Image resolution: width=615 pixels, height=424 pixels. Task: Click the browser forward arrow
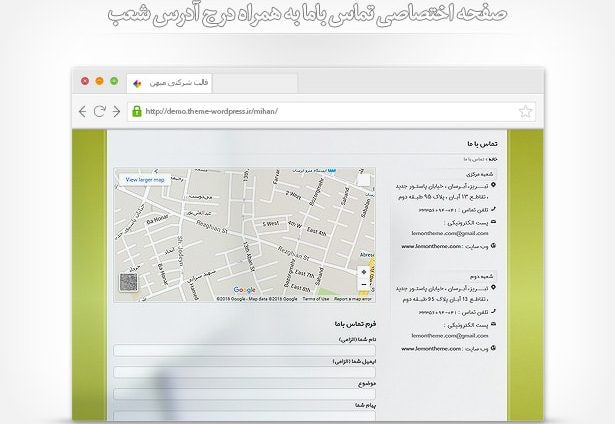[x=116, y=111]
